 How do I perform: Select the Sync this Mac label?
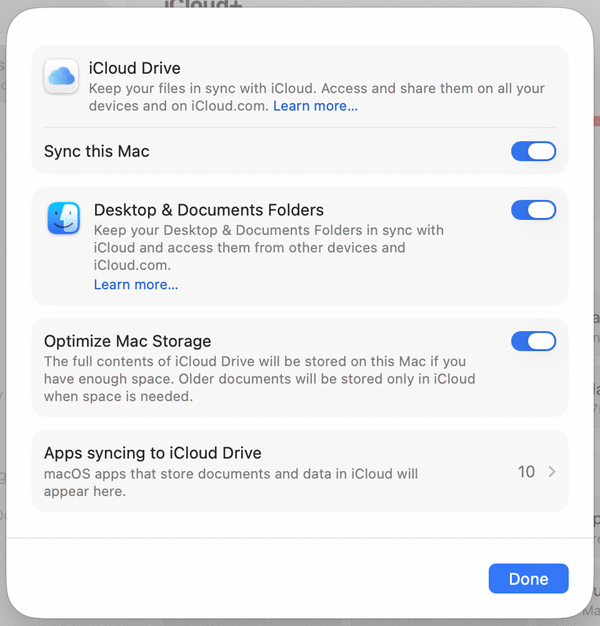coord(97,152)
